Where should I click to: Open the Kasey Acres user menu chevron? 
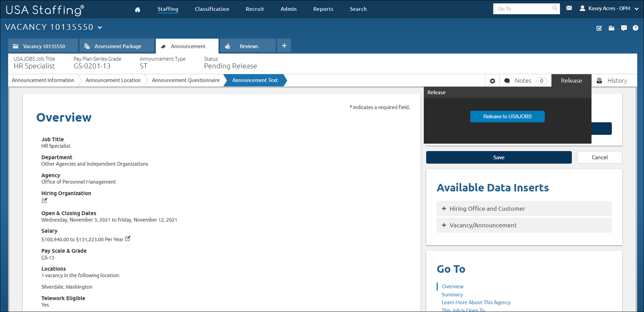point(637,9)
